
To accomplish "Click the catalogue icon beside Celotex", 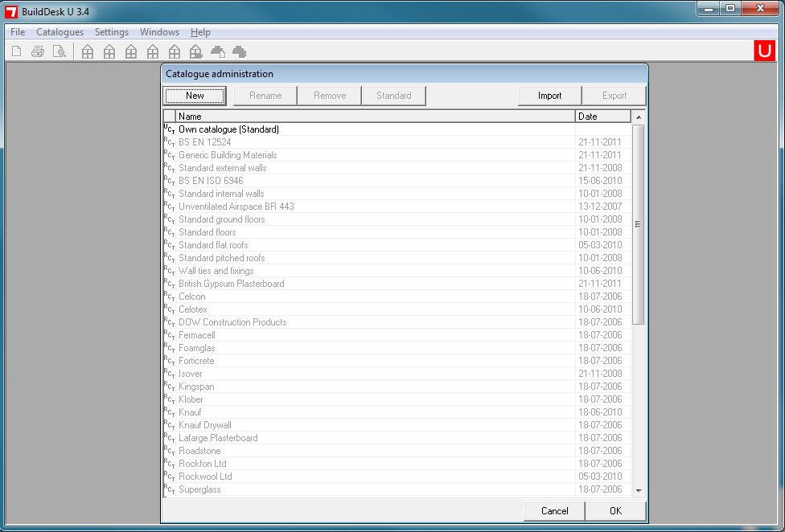I will 169,309.
